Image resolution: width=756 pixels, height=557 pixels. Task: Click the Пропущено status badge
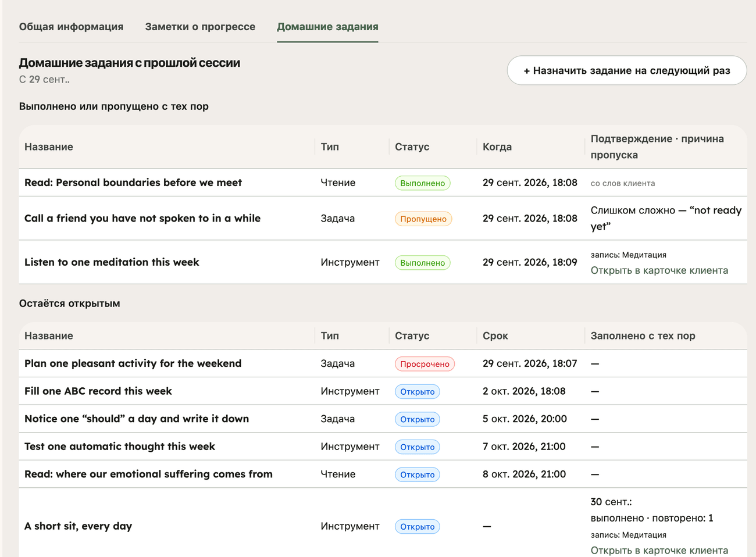tap(423, 219)
